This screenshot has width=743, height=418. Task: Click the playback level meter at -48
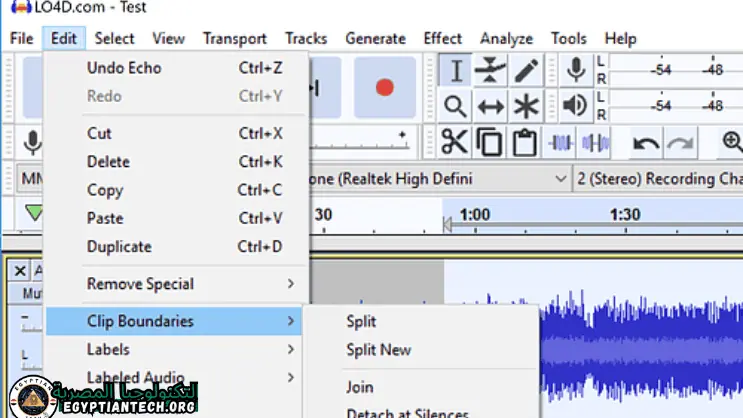click(x=712, y=105)
